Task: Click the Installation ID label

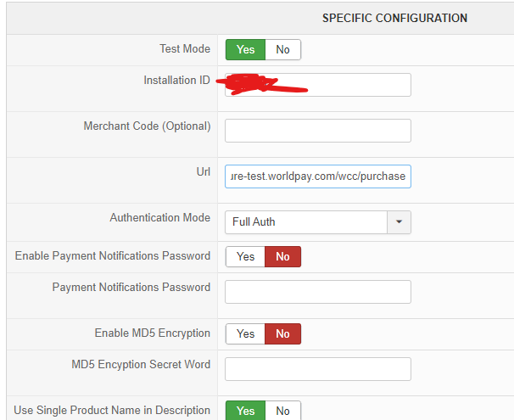Action: click(176, 81)
